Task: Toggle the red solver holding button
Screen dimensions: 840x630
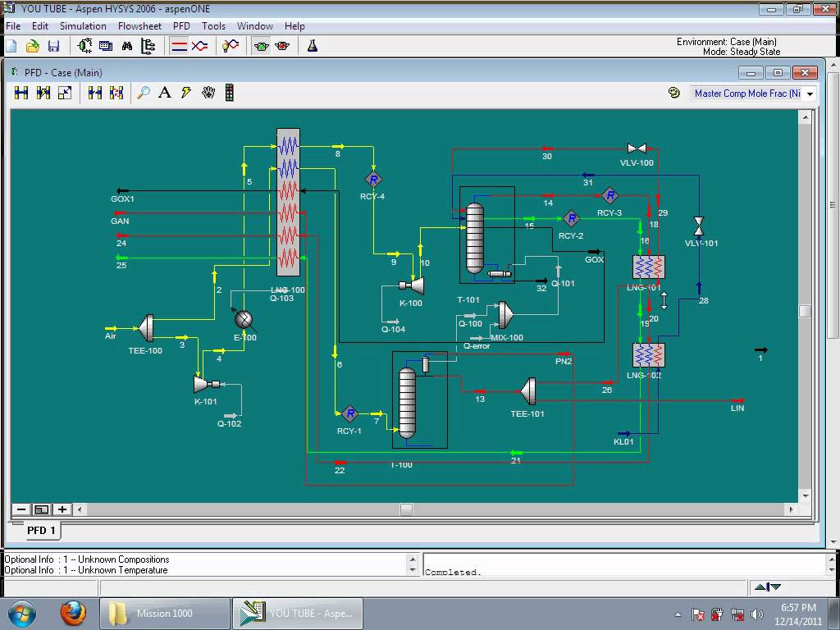Action: tap(283, 47)
